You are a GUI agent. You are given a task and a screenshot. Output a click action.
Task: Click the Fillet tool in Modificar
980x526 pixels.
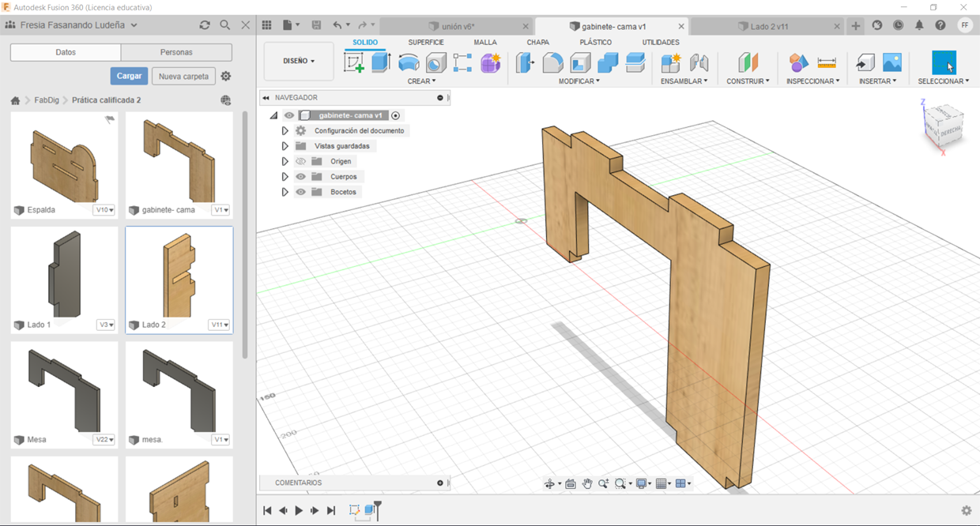click(552, 62)
